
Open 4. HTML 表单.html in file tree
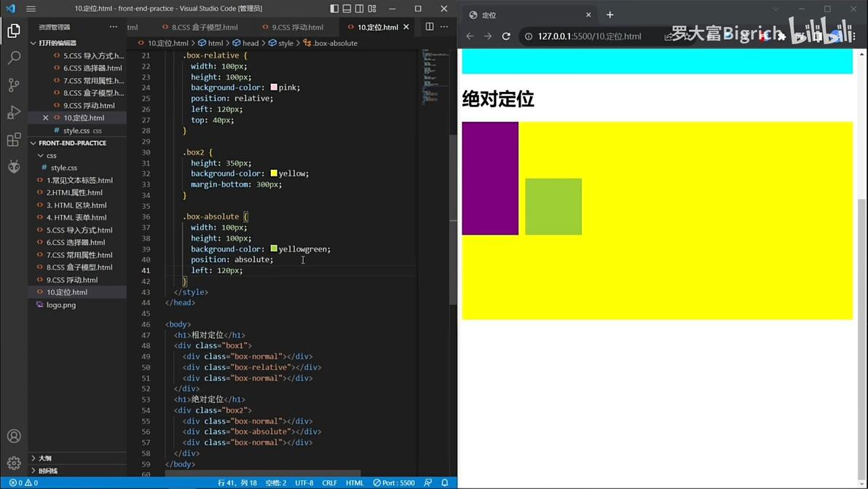tap(77, 218)
